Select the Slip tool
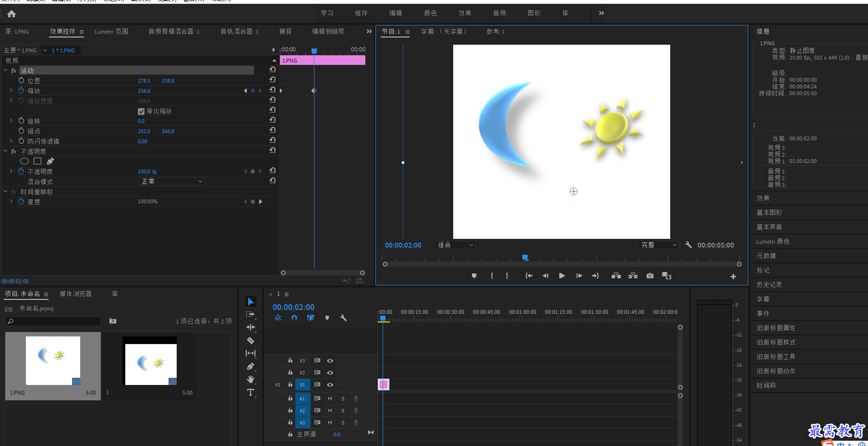This screenshot has height=446, width=868. (x=251, y=353)
